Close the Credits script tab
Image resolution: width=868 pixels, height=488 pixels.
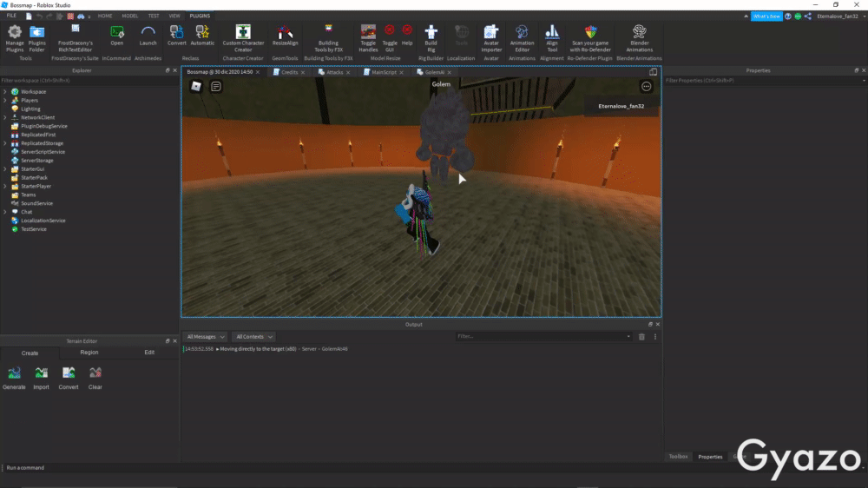tap(303, 73)
